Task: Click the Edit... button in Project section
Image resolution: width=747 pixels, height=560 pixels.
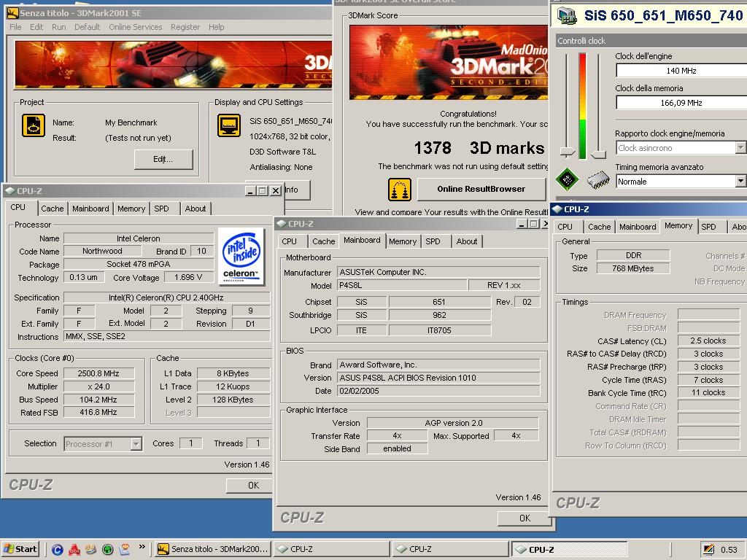Action: pyautogui.click(x=163, y=159)
